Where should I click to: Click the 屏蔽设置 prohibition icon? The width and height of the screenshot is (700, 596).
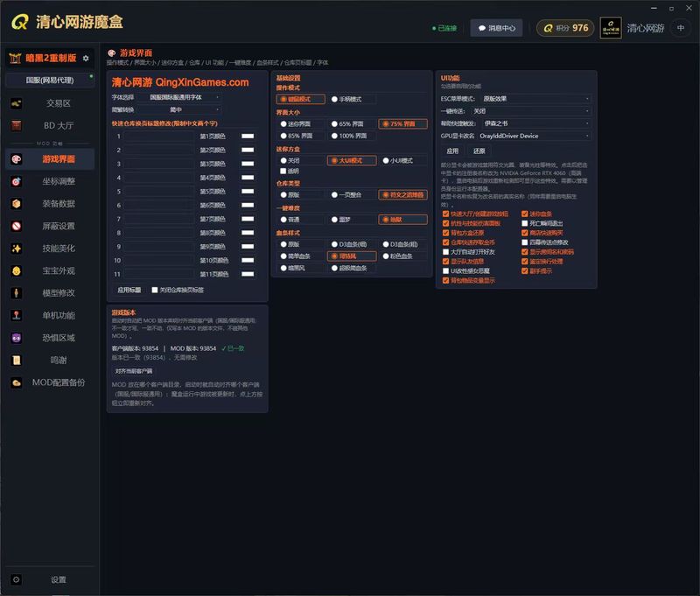point(16,227)
